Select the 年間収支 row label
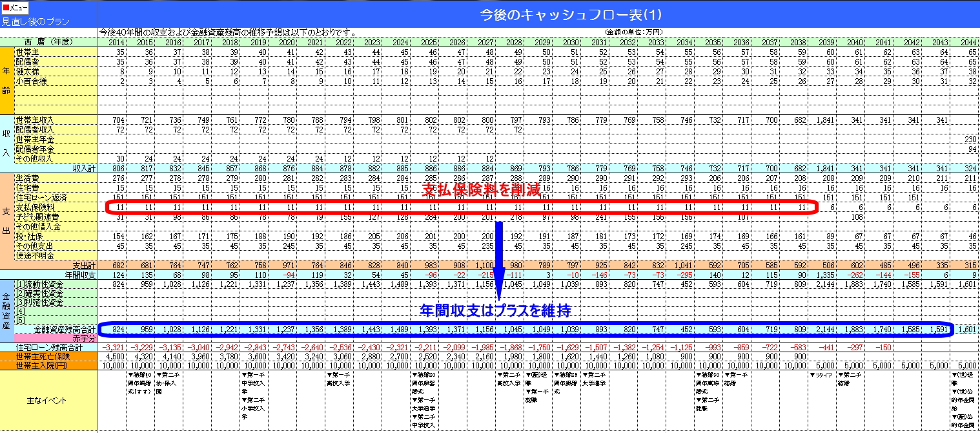980x433 pixels. tap(79, 275)
